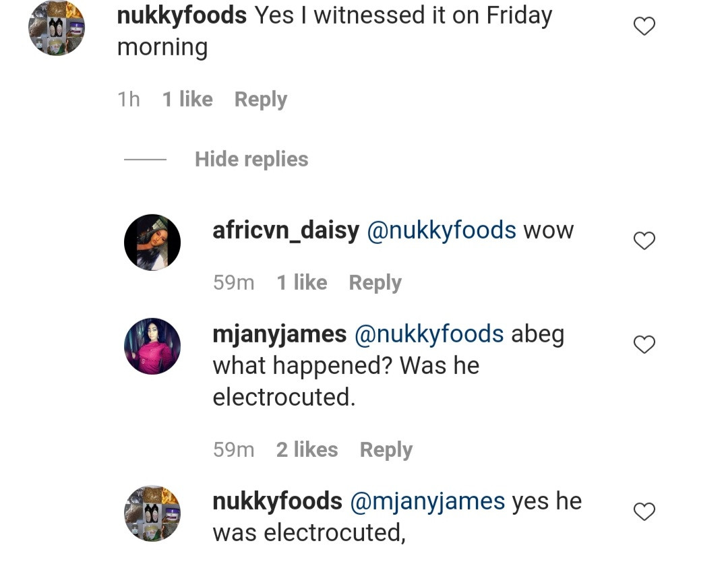728x562 pixels.
Task: Collapse thread with Hide replies
Action: [x=251, y=160]
